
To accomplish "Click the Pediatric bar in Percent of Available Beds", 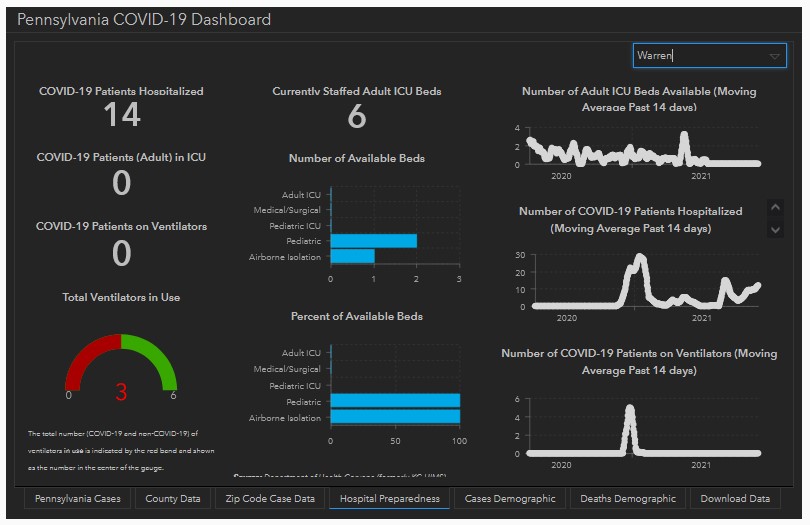I will (x=395, y=401).
